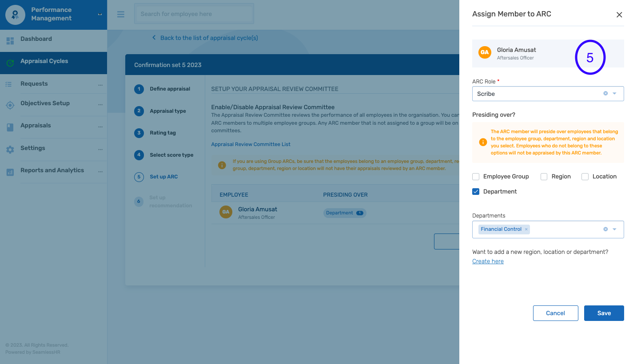
Task: Click the Dashboard grid icon in sidebar
Action: pos(10,41)
